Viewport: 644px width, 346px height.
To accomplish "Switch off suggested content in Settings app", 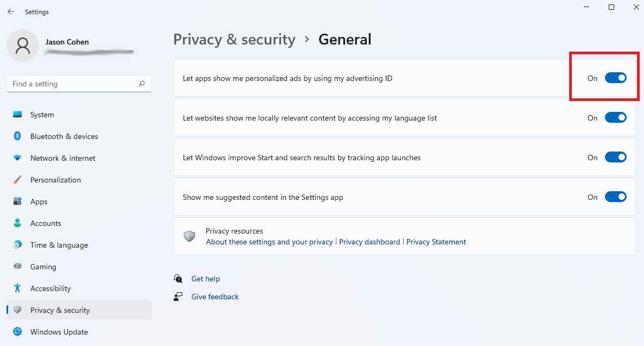I will tap(615, 197).
